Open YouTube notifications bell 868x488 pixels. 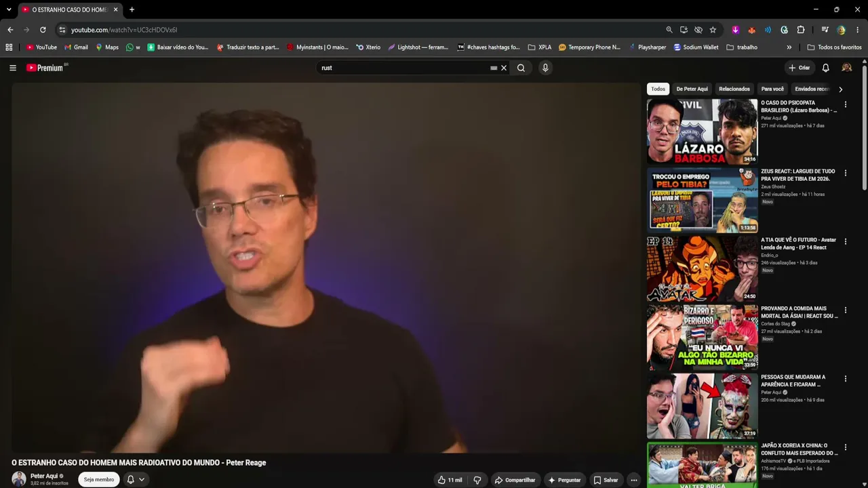tap(825, 68)
